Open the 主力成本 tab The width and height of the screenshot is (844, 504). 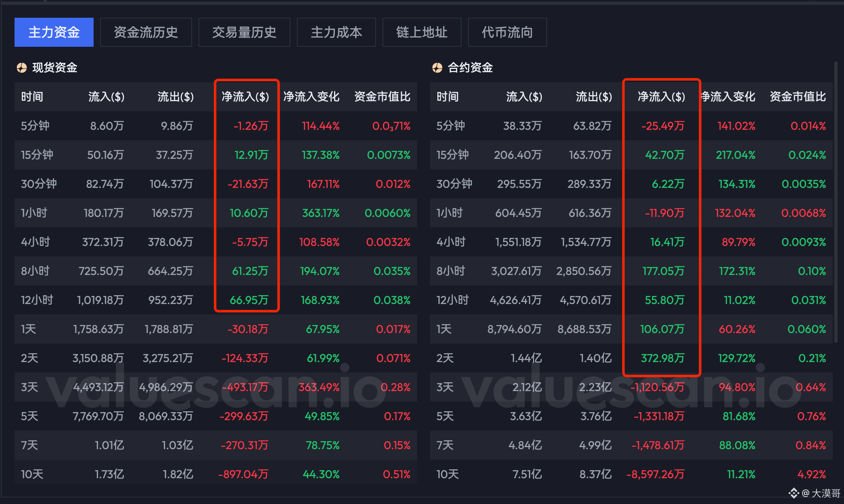(336, 32)
